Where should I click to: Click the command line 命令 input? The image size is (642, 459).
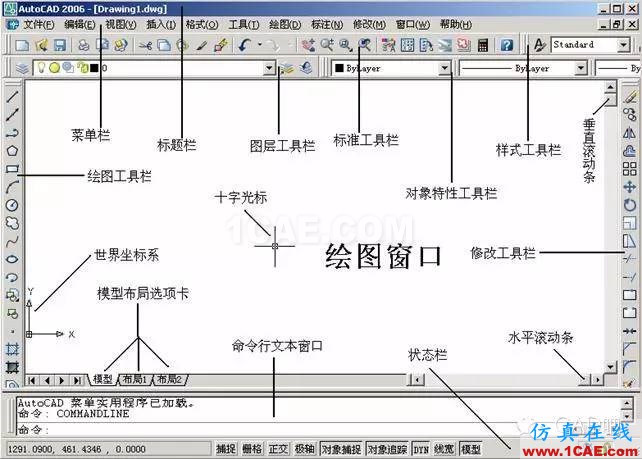click(319, 429)
